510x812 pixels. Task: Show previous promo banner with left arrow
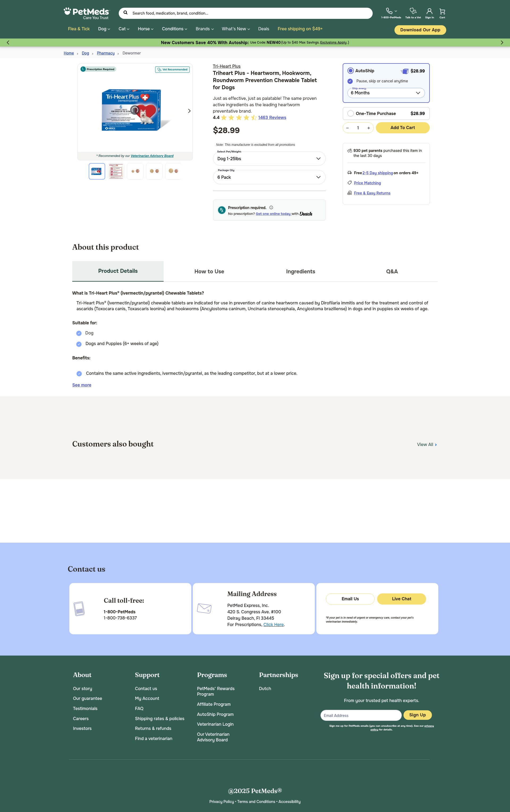[x=8, y=42]
